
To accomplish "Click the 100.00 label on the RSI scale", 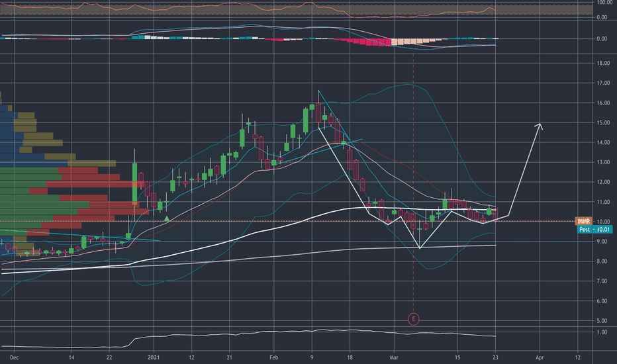I will pos(604,3).
